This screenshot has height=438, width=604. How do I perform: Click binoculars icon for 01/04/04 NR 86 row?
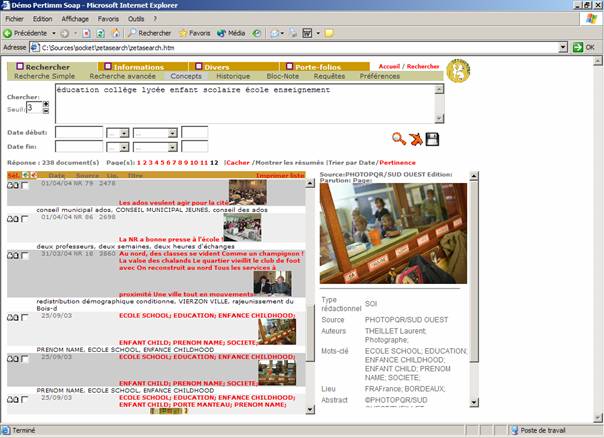tap(13, 219)
